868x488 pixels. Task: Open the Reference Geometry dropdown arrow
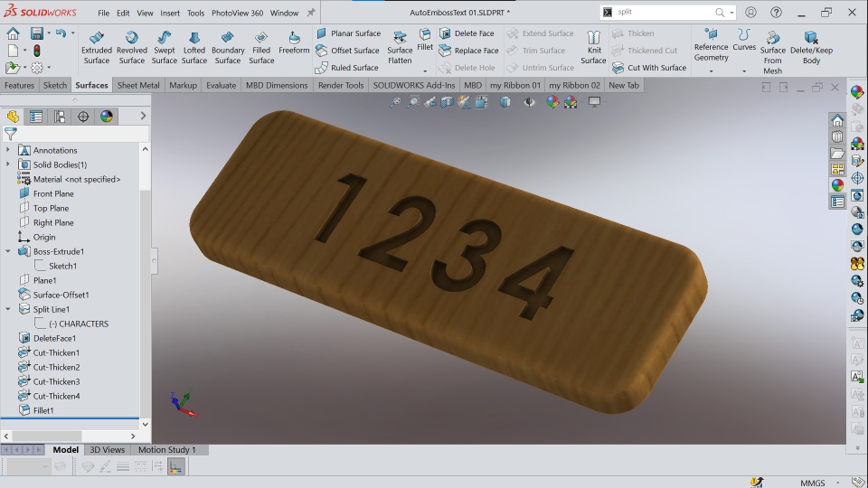coord(712,70)
